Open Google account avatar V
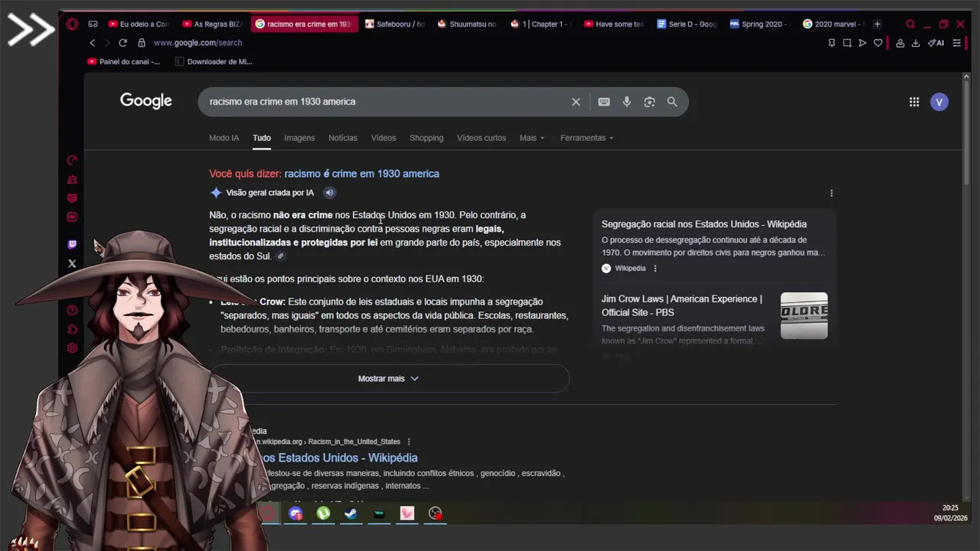 [x=939, y=102]
